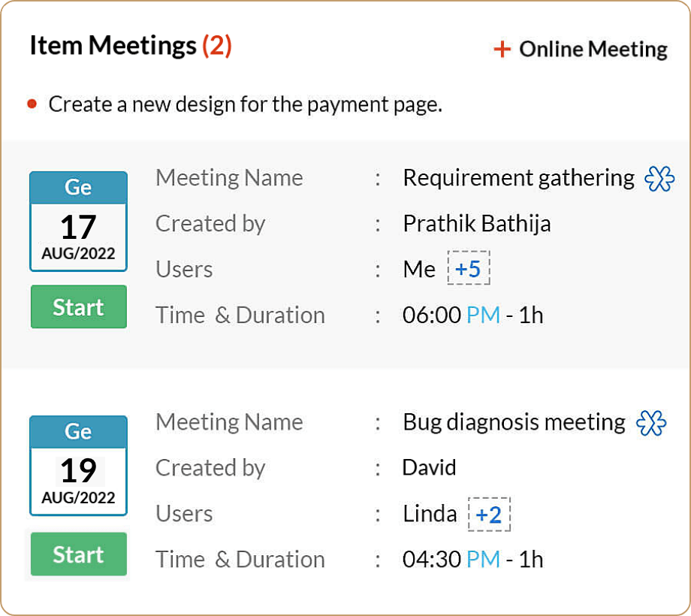Open the Requirement gathering meeting name
Viewport: 691px width, 616px height.
(x=518, y=178)
